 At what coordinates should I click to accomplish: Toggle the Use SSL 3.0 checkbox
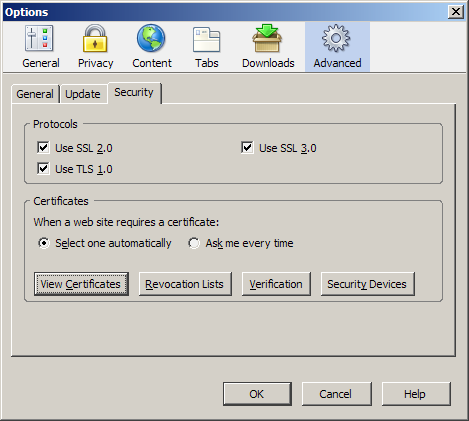pos(247,147)
